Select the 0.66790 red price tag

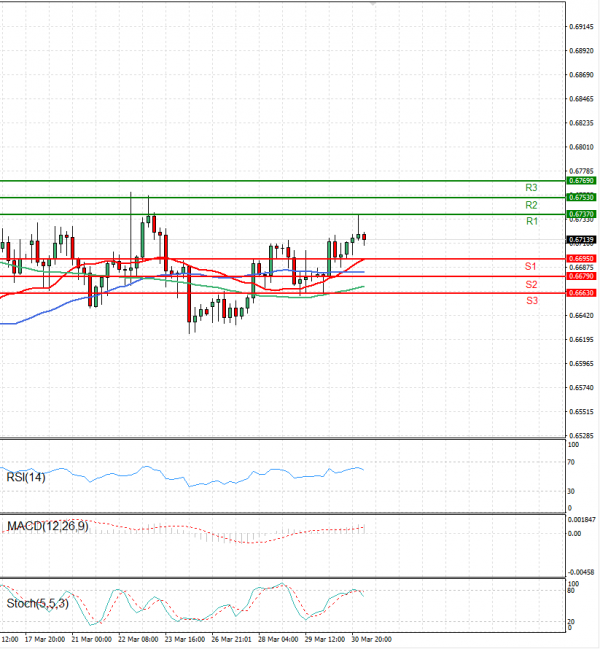coord(581,276)
